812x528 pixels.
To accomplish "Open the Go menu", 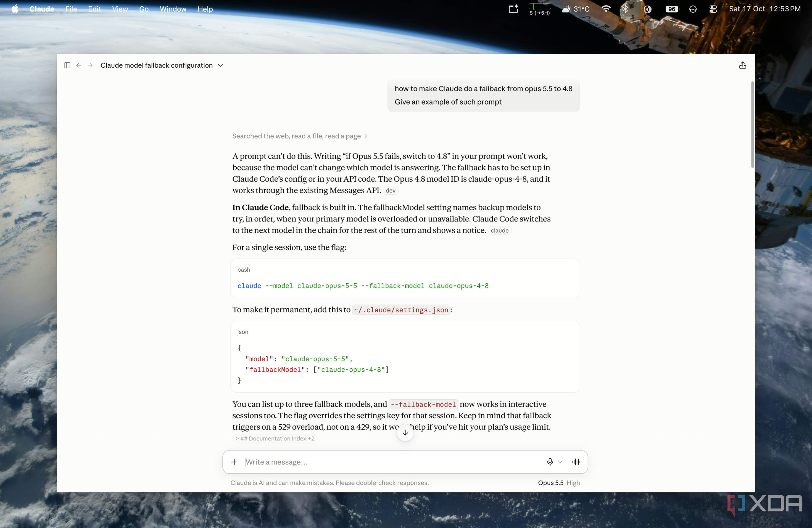I will [144, 9].
